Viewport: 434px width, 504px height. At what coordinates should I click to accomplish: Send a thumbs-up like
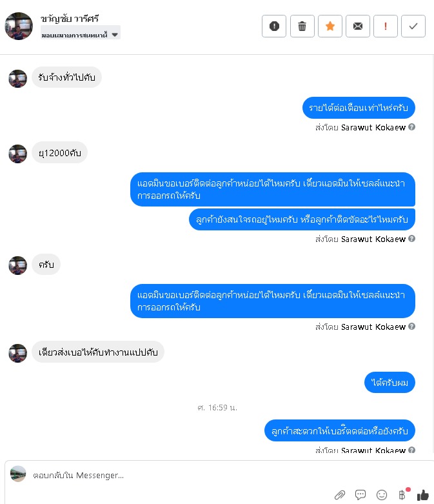pos(423,495)
